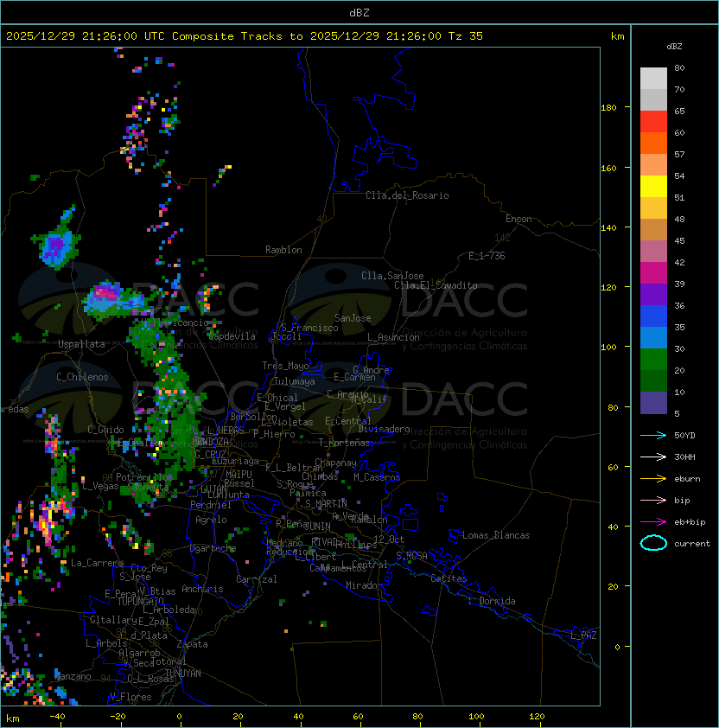
Task: Click the 'L_Asuncion' place label
Action: click(x=393, y=337)
